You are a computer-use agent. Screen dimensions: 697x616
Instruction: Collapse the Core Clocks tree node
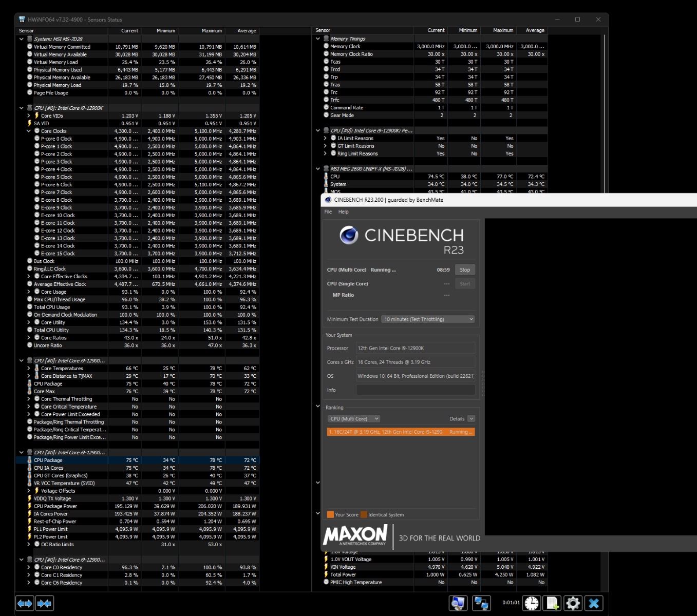coord(29,131)
